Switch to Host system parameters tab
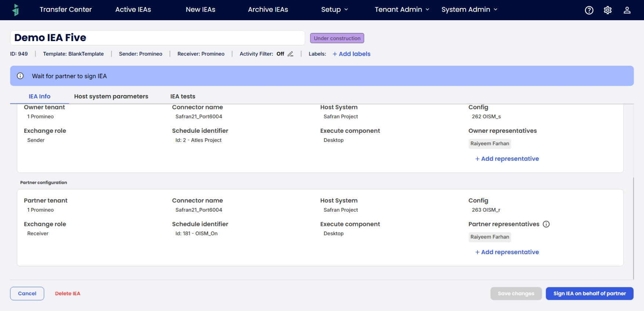 coord(111,96)
